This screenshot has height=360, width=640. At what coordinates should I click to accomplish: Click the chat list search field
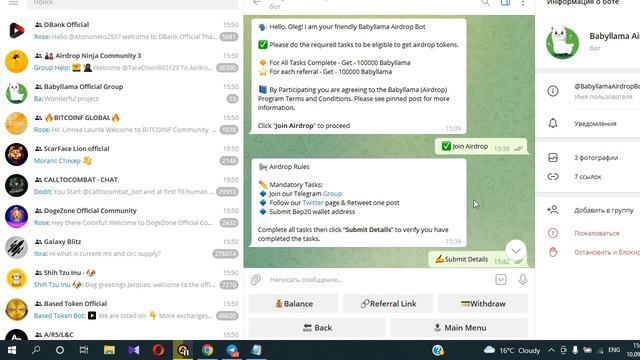pos(132,3)
